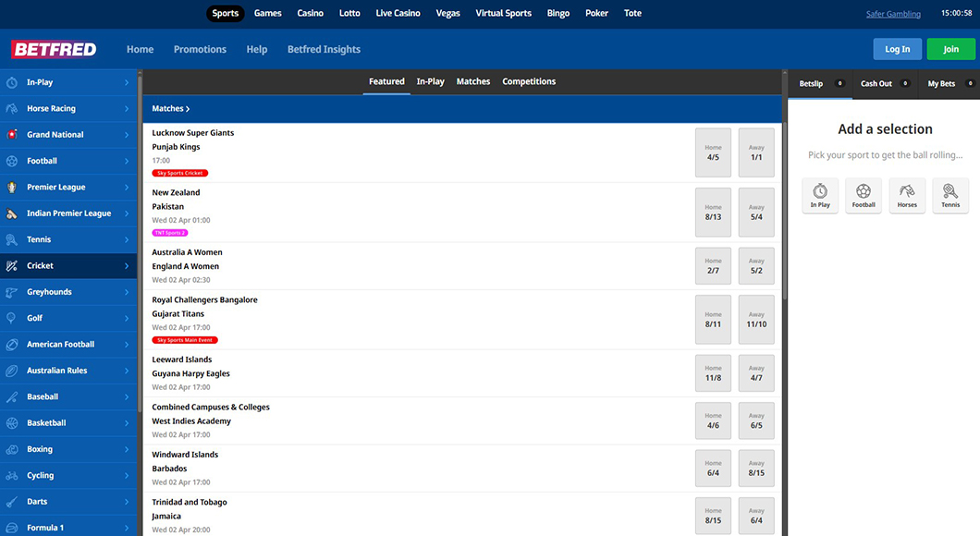Select Gujarat Titans Away 11/10 odds
Screen dimensions: 980x536
click(756, 320)
